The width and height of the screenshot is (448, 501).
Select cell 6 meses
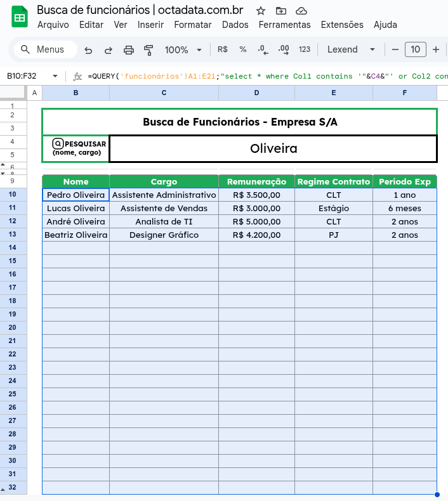(404, 208)
